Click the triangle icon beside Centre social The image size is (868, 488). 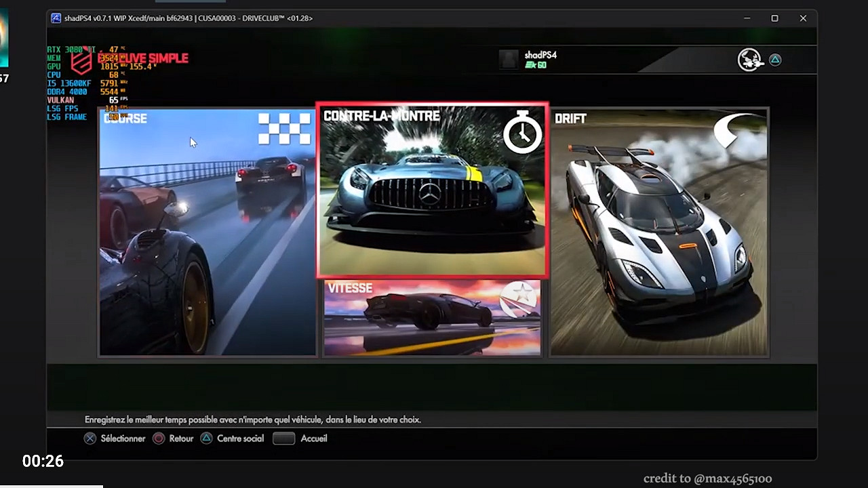207,439
